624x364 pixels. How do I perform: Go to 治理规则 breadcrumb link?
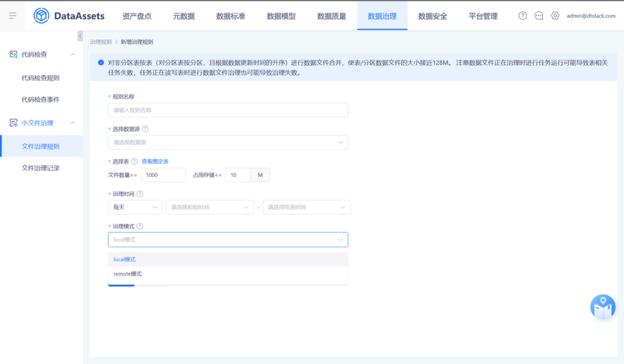tap(101, 42)
